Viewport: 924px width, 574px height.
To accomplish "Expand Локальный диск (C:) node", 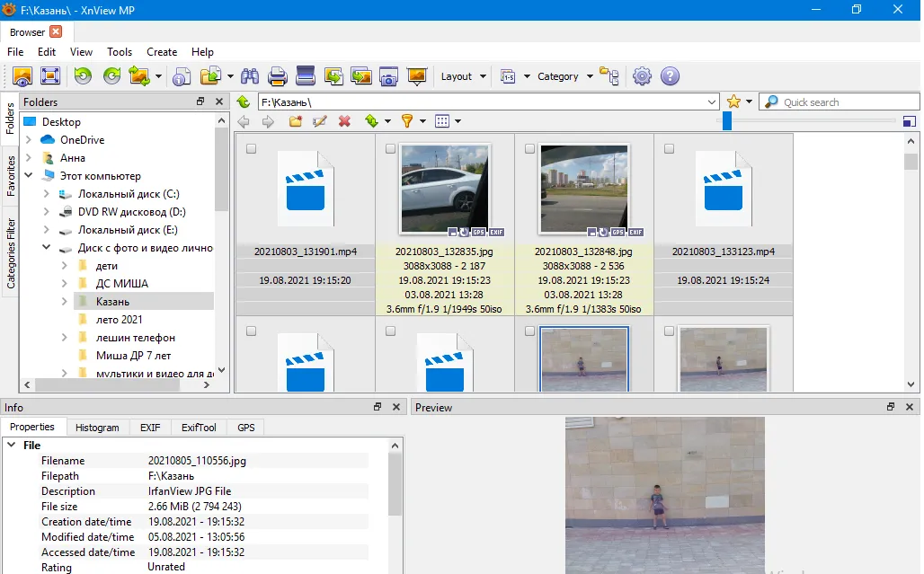I will (46, 194).
